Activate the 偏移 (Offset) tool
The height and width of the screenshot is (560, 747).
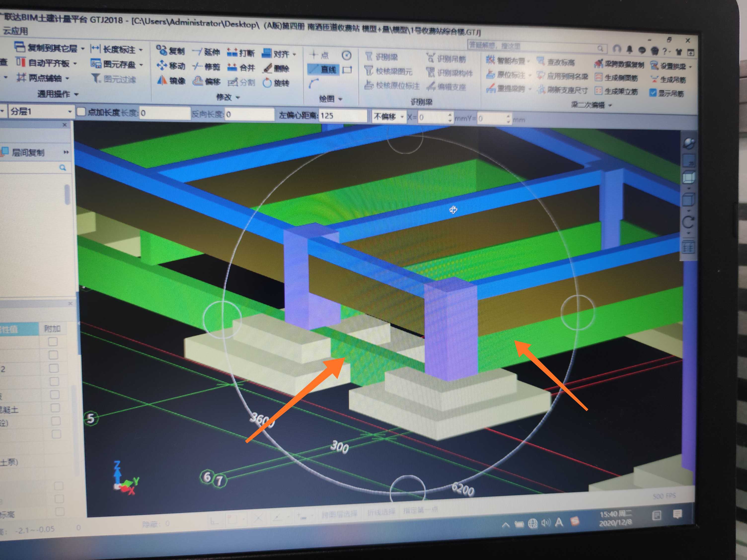coord(206,81)
